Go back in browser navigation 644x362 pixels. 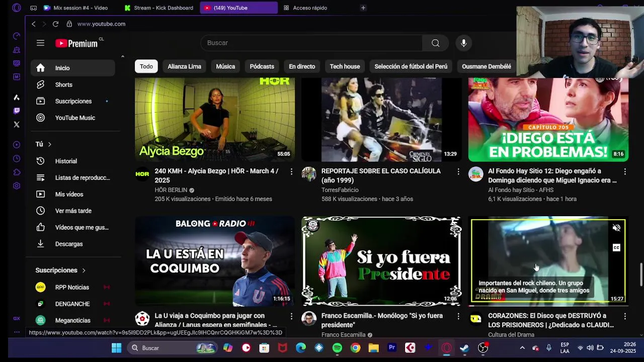click(x=33, y=24)
